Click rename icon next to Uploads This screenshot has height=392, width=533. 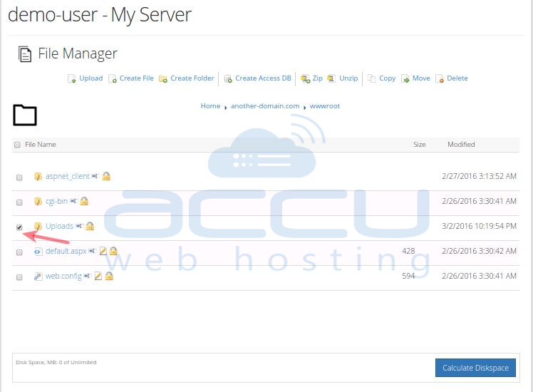(x=80, y=226)
